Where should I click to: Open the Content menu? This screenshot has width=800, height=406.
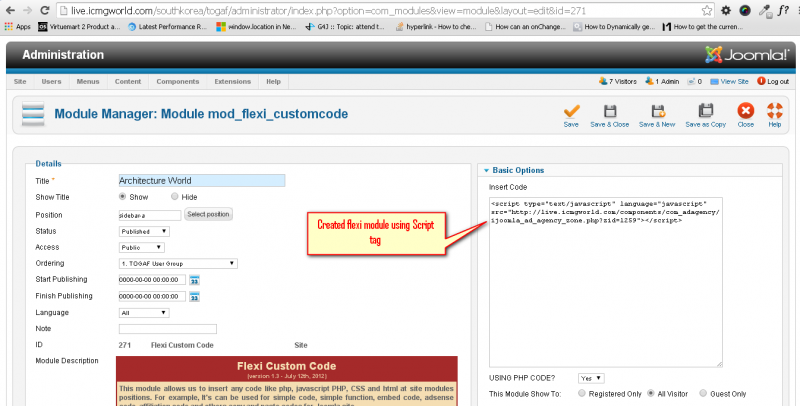coord(128,82)
